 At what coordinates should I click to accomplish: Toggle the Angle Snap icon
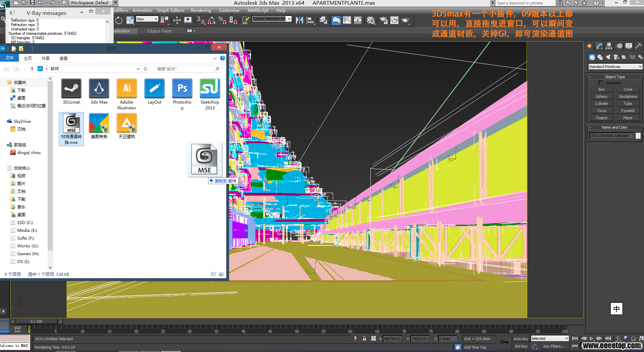(212, 20)
